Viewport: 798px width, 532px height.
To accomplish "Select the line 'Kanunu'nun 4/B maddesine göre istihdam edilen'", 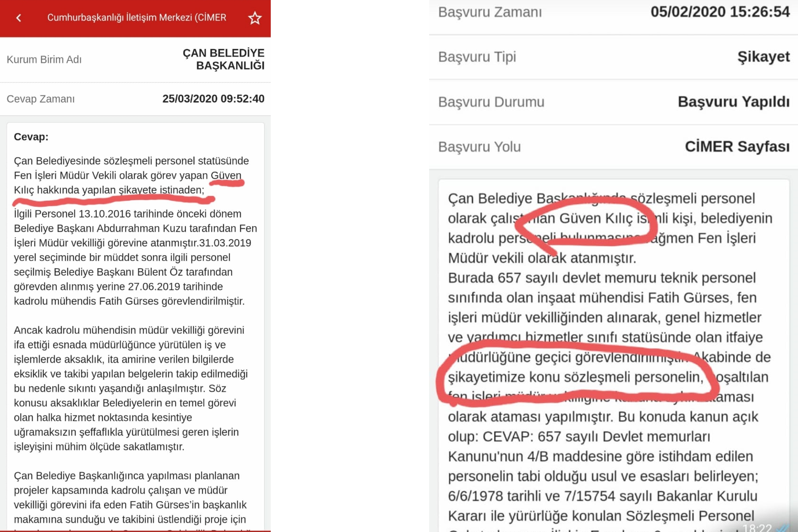I will [600, 456].
